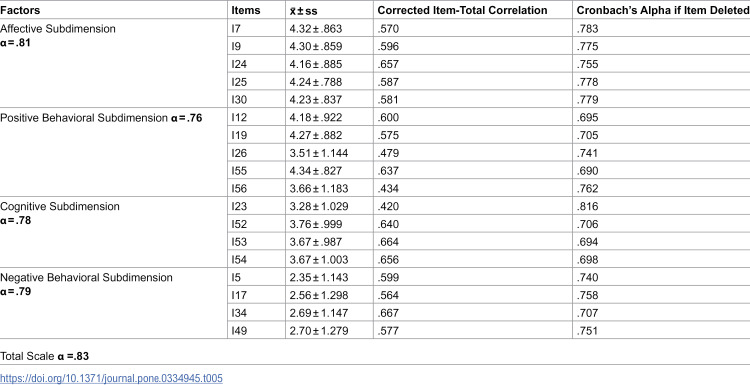Viewport: 750px width, 385px height.
Task: Click the correlation value .420 for I23
Action: tap(386, 207)
